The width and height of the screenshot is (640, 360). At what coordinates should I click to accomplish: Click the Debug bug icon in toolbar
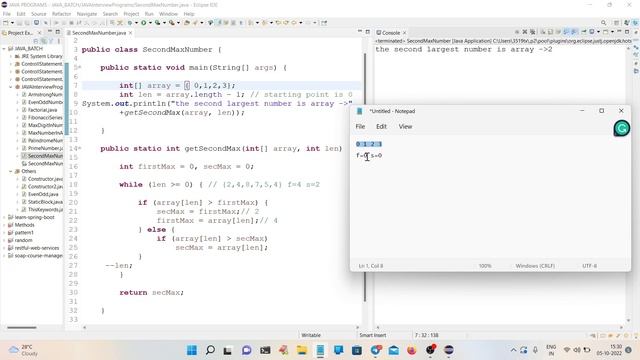pyautogui.click(x=130, y=23)
